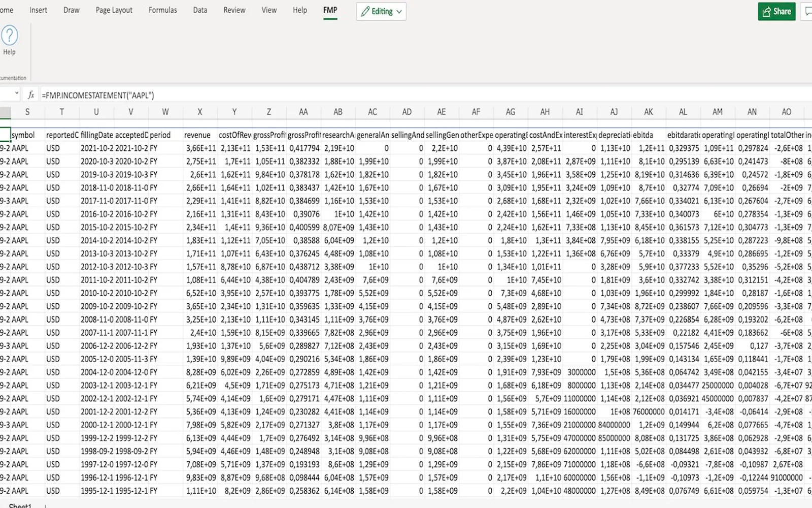
Task: Select the FMP ribbon tab
Action: (330, 10)
